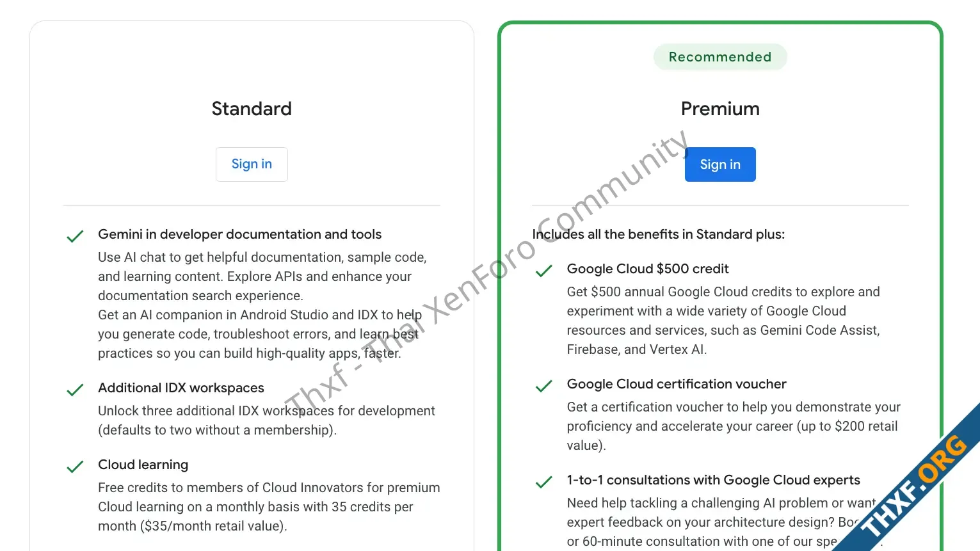Click the THXF.ORG corner ribbon logo
Image resolution: width=980 pixels, height=551 pixels.
915,486
